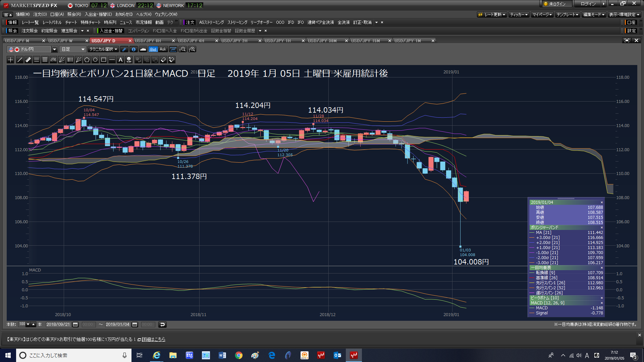Viewport: 644px width, 362px height.
Task: Switch price display to Ask
Action: click(163, 49)
